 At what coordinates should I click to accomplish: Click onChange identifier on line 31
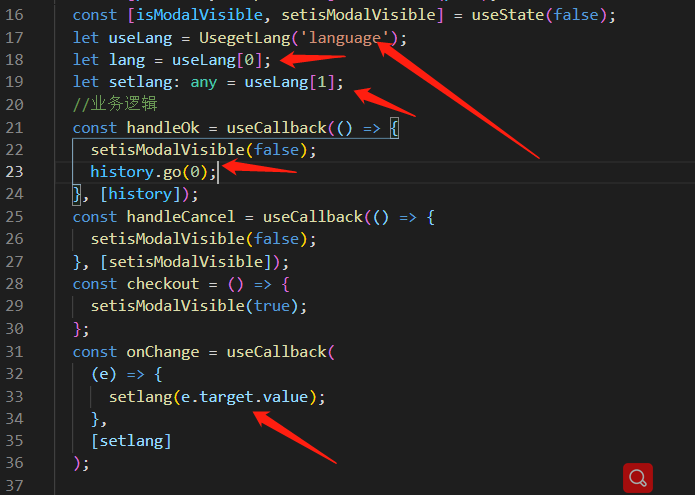(x=163, y=352)
